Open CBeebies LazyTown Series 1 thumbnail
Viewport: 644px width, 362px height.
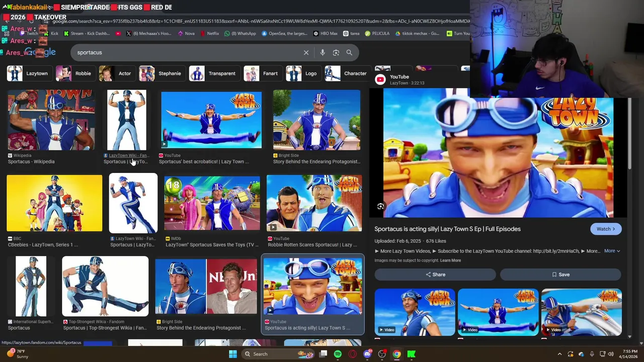[x=54, y=203]
